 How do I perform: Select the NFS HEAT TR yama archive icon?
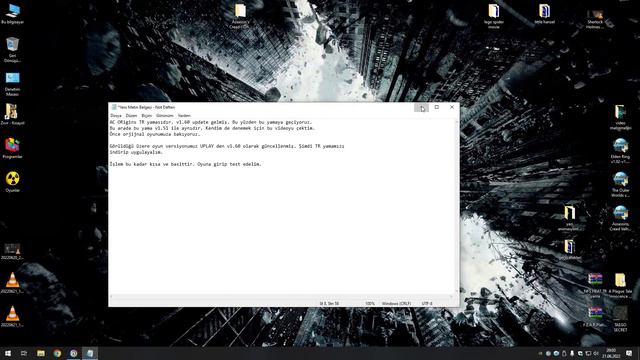pyautogui.click(x=595, y=285)
